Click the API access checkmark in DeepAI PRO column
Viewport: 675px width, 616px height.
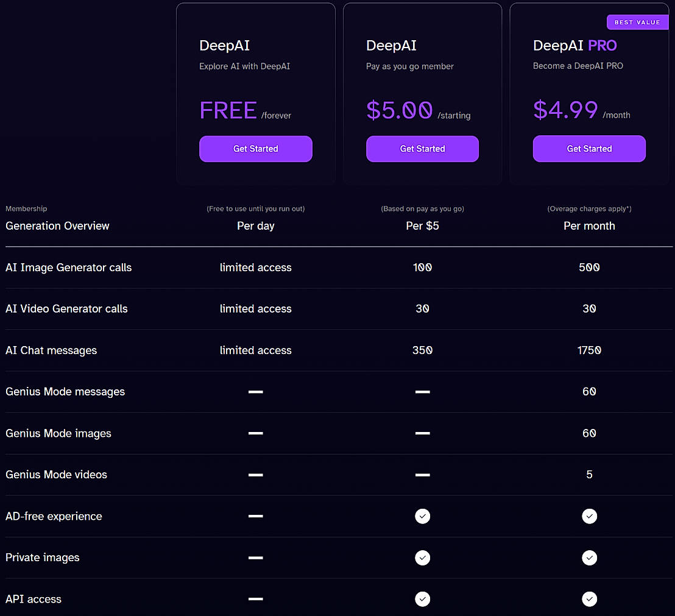pyautogui.click(x=589, y=599)
